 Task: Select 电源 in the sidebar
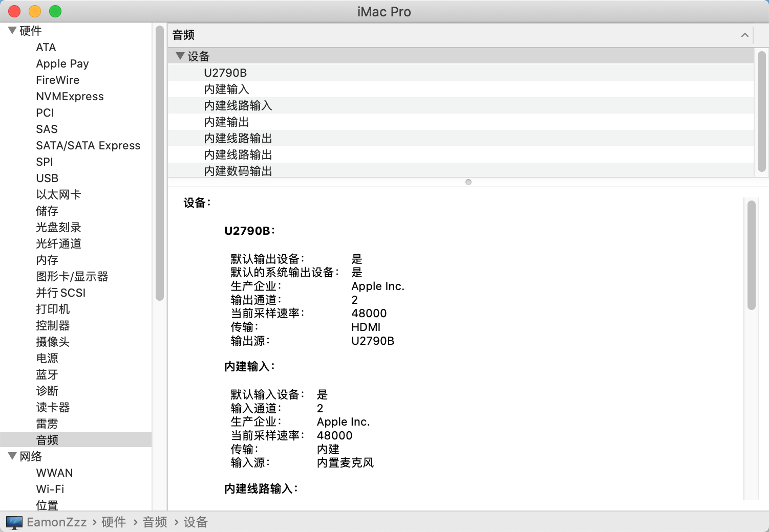tap(47, 358)
